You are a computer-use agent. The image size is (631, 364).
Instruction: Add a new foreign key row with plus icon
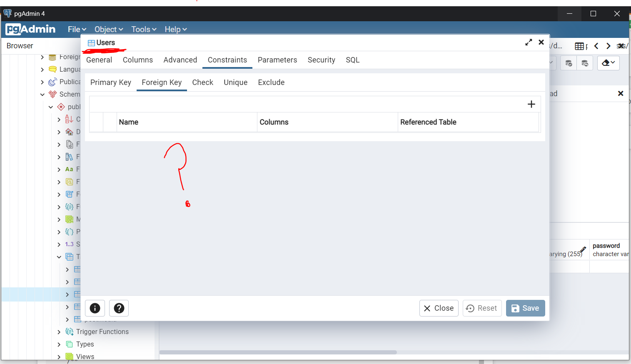pyautogui.click(x=531, y=104)
